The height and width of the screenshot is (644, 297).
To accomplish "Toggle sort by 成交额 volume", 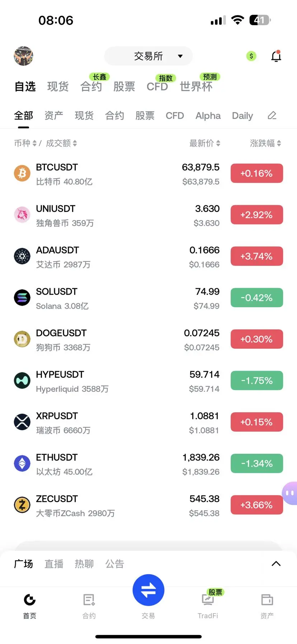I will 61,144.
